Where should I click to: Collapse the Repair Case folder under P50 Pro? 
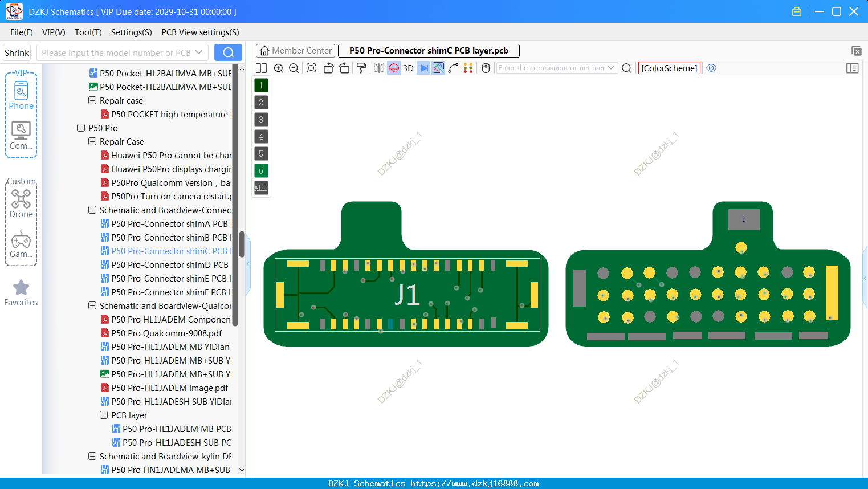point(92,141)
